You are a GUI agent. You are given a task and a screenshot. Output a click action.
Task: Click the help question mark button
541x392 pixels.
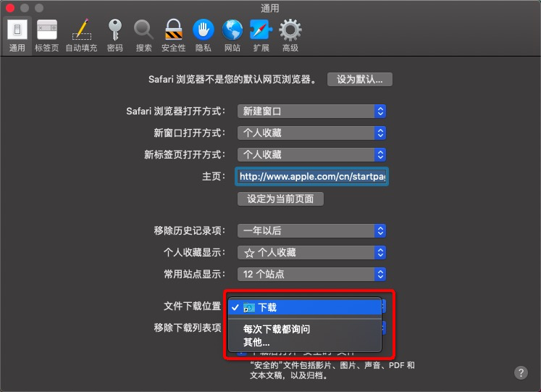point(521,372)
